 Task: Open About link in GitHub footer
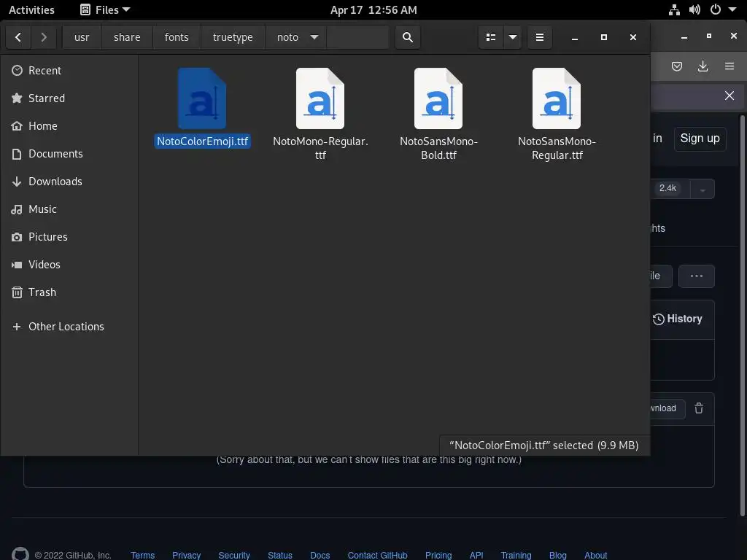click(595, 555)
